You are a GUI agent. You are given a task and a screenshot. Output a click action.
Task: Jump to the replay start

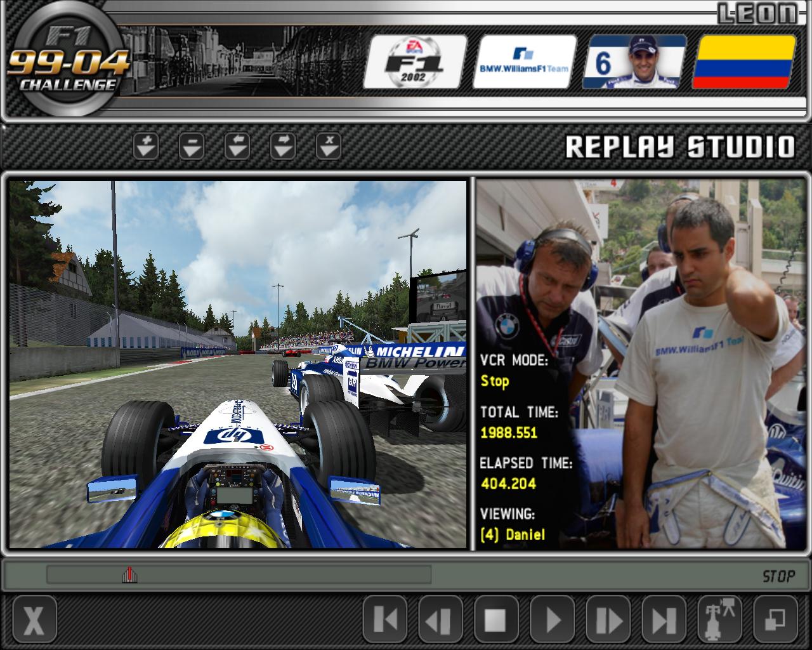(385, 619)
